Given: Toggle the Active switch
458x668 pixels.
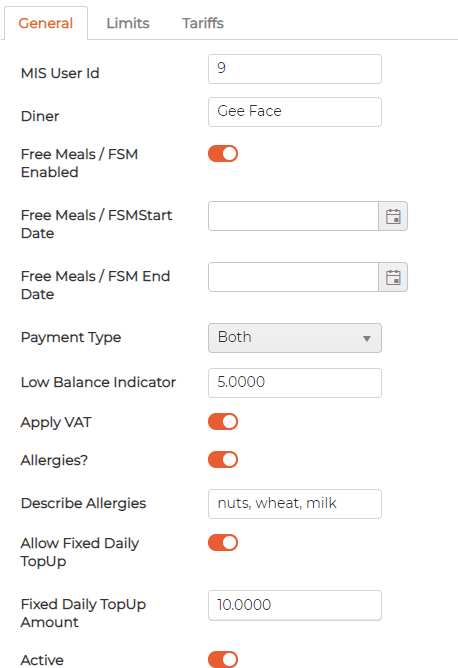Looking at the screenshot, I should coord(223,659).
